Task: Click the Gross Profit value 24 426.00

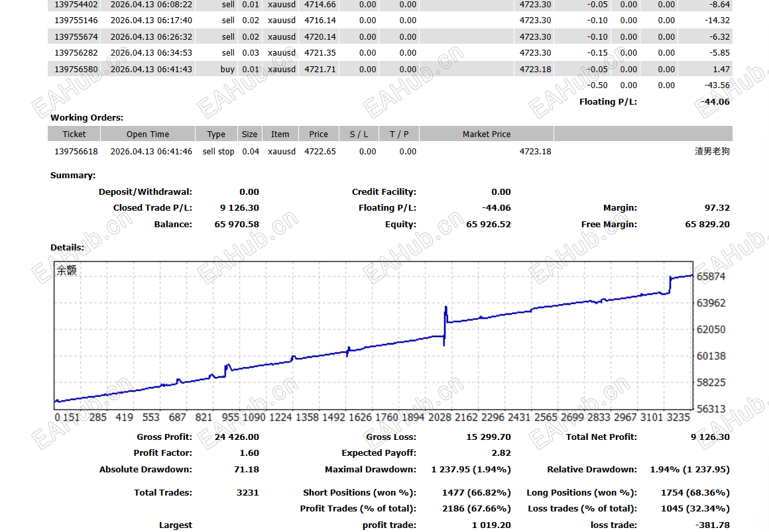Action: [x=237, y=437]
